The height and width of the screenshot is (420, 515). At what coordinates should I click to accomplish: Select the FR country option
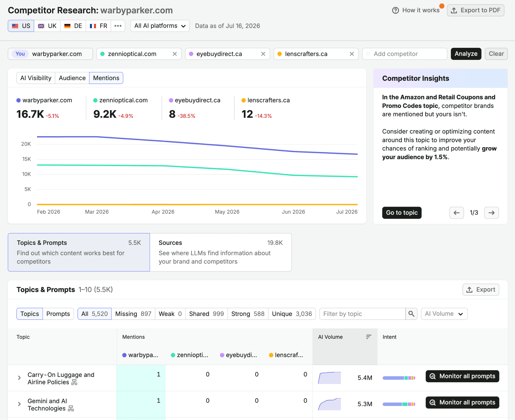(x=99, y=26)
